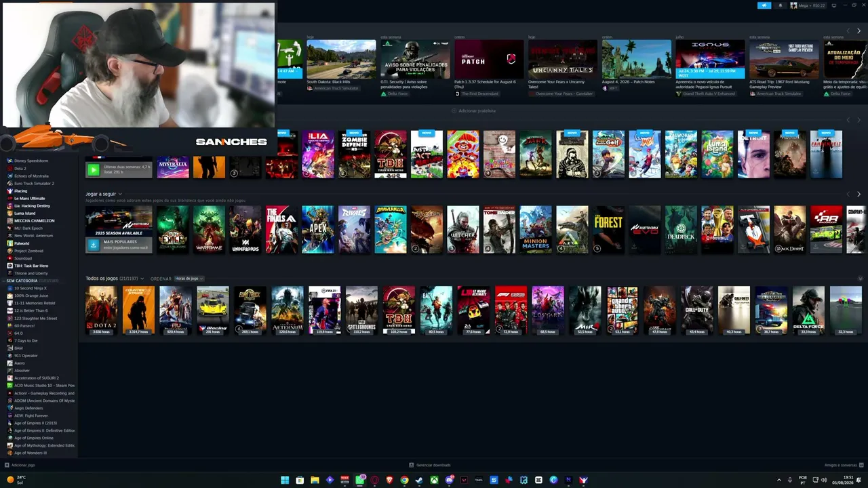
Task: Select the Apex Legends cover
Action: tap(318, 230)
